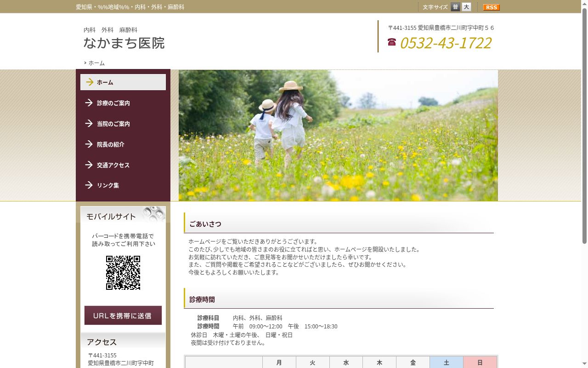Viewport: 588px width, 368px height.
Task: Click the 水 column header in schedule table
Action: pos(346,362)
